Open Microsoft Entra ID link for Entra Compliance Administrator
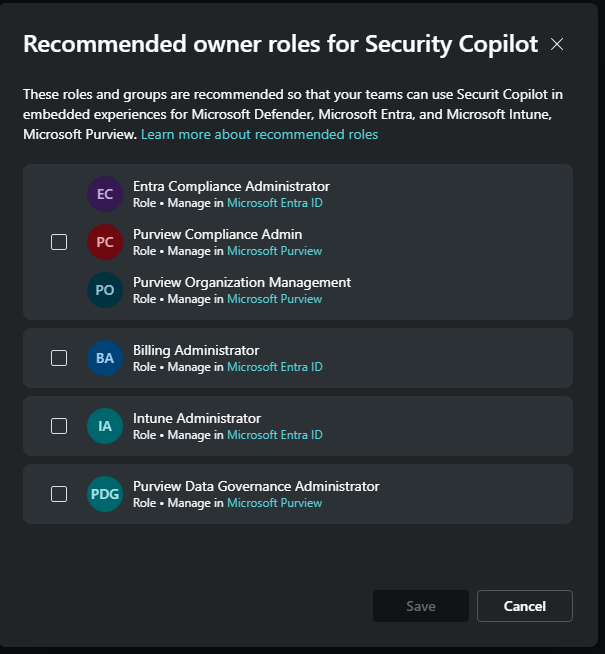The width and height of the screenshot is (605, 654). tap(274, 203)
